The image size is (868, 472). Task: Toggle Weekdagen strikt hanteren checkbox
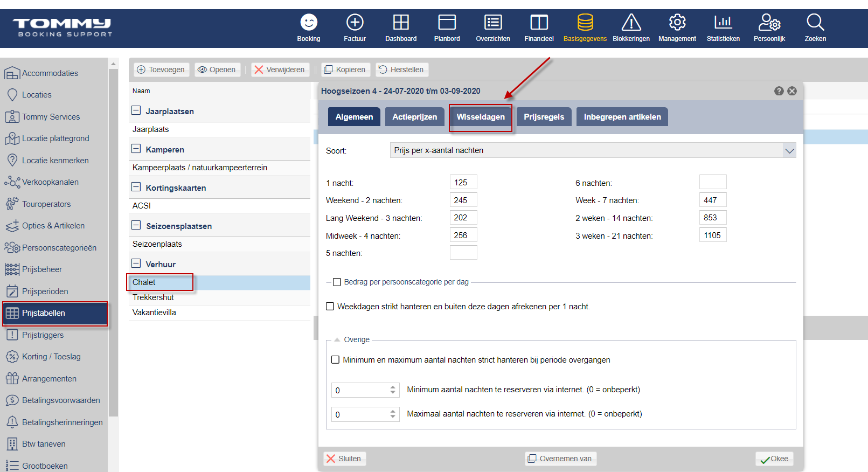pyautogui.click(x=330, y=307)
